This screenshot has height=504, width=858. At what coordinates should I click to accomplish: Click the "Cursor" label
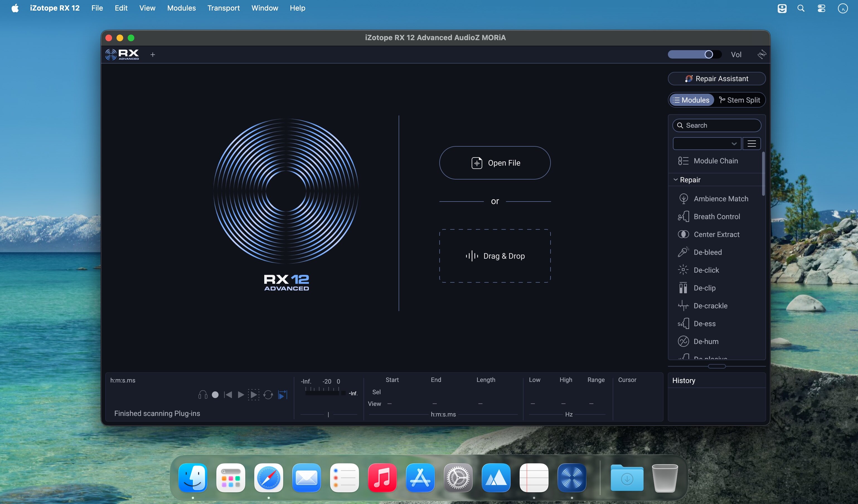[627, 380]
